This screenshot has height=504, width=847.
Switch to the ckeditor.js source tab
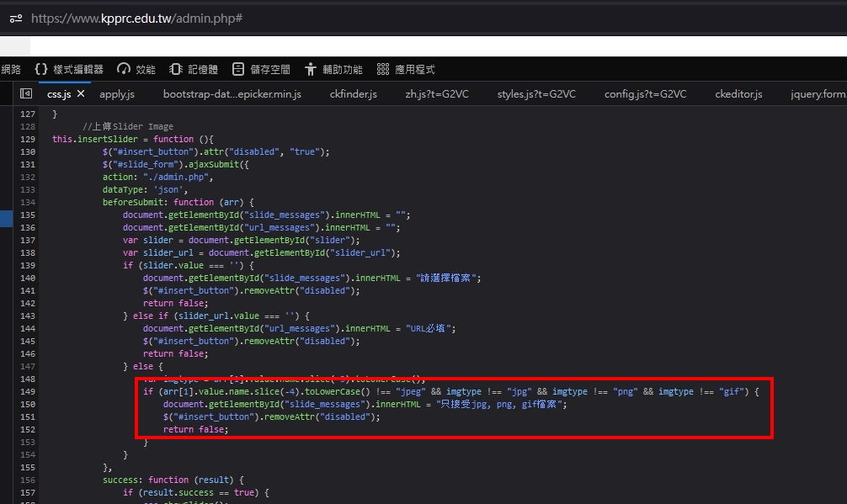(x=738, y=94)
